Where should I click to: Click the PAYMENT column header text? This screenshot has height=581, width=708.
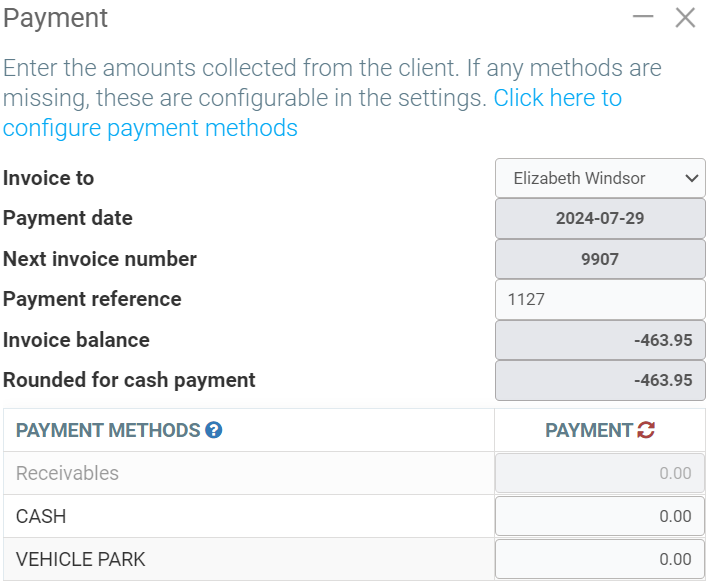(588, 431)
